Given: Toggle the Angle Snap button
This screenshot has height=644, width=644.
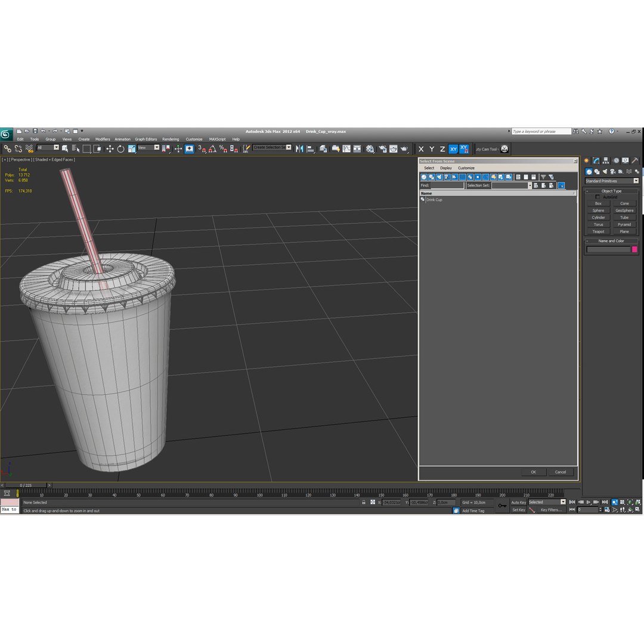Looking at the screenshot, I should coord(212,148).
